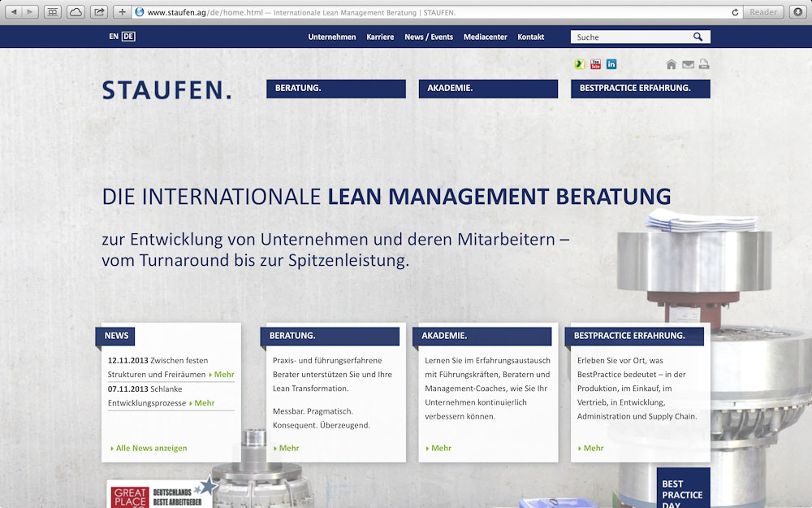Open the YouTube channel icon
The image size is (812, 508).
(595, 64)
